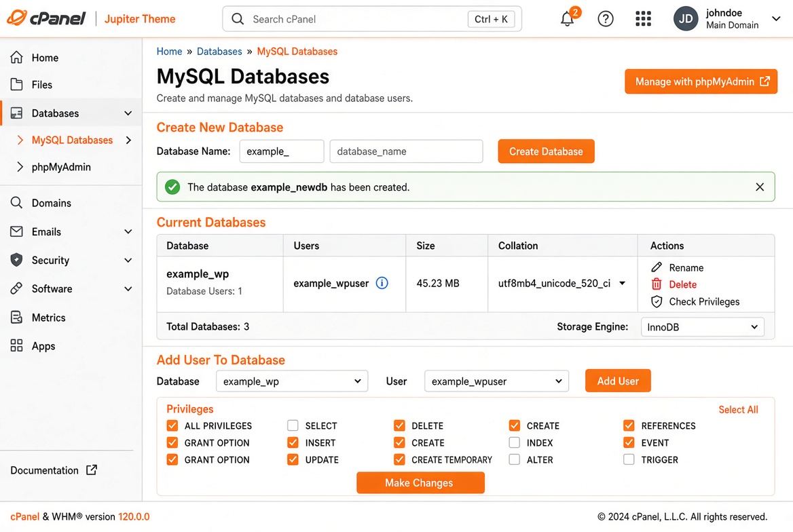Click the Delete trash icon
This screenshot has width=793, height=532.
pos(657,284)
